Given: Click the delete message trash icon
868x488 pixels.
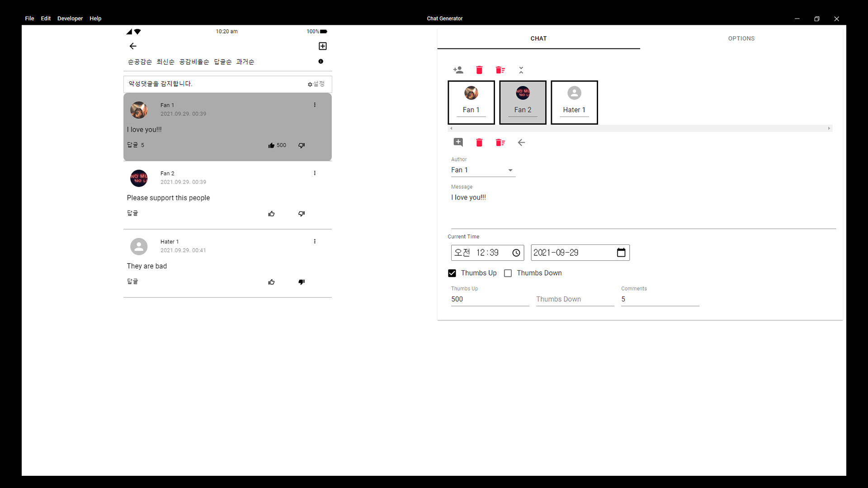Looking at the screenshot, I should (479, 142).
